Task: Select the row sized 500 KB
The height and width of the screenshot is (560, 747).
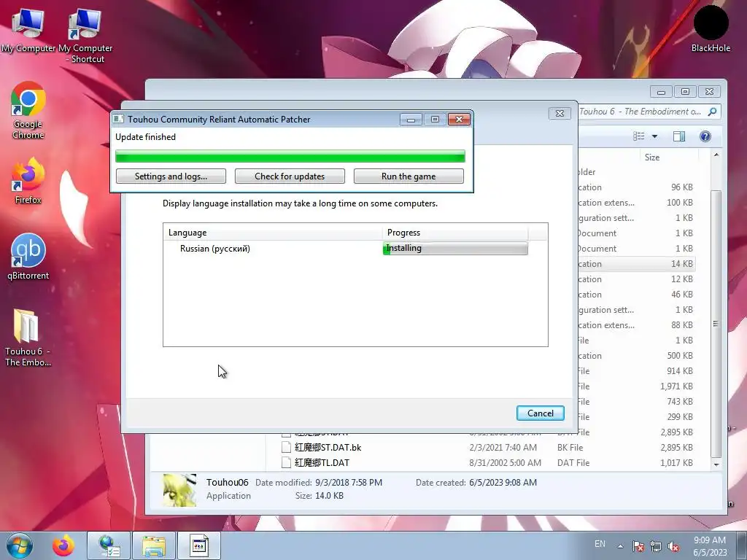Action: pyautogui.click(x=636, y=356)
